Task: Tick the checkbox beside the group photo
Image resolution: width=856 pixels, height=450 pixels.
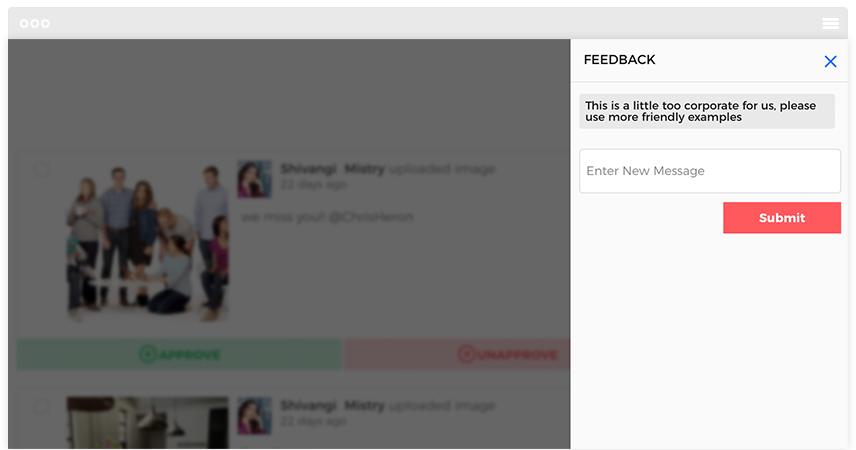Action: [x=41, y=170]
